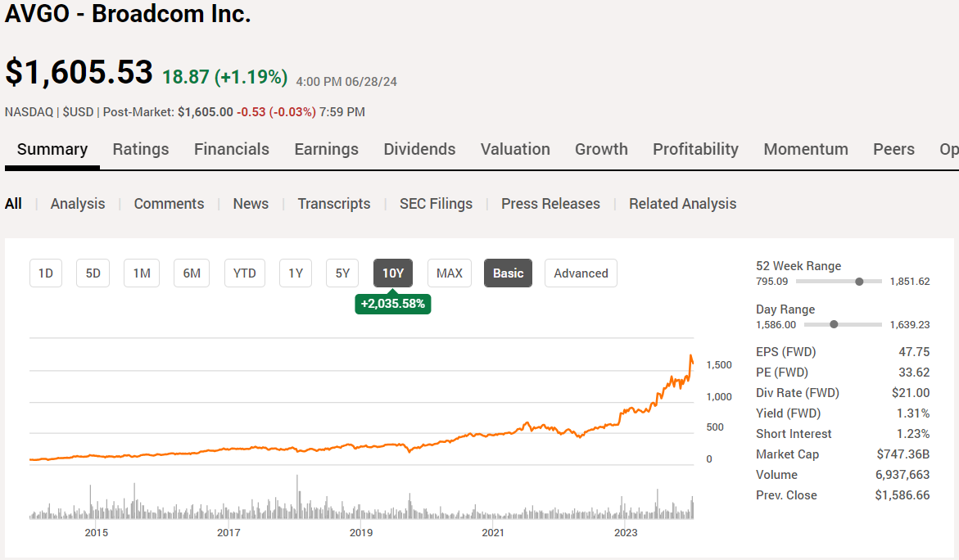Open the Financials tab

(x=231, y=150)
